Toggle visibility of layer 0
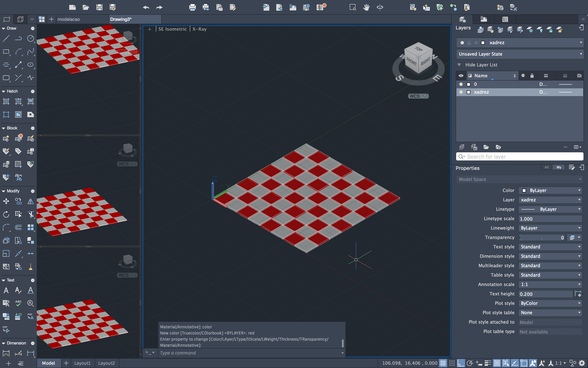The image size is (588, 368). [461, 84]
